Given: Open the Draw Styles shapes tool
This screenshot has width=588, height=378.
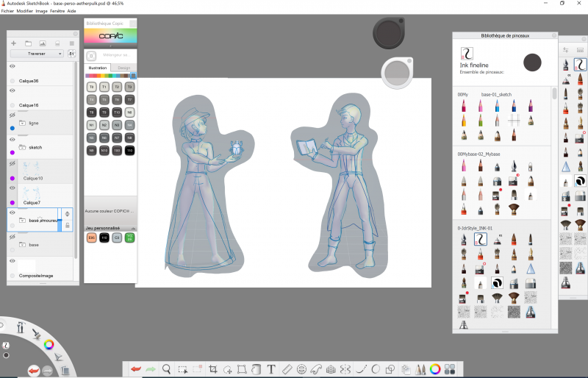Looking at the screenshot, I should click(x=390, y=369).
